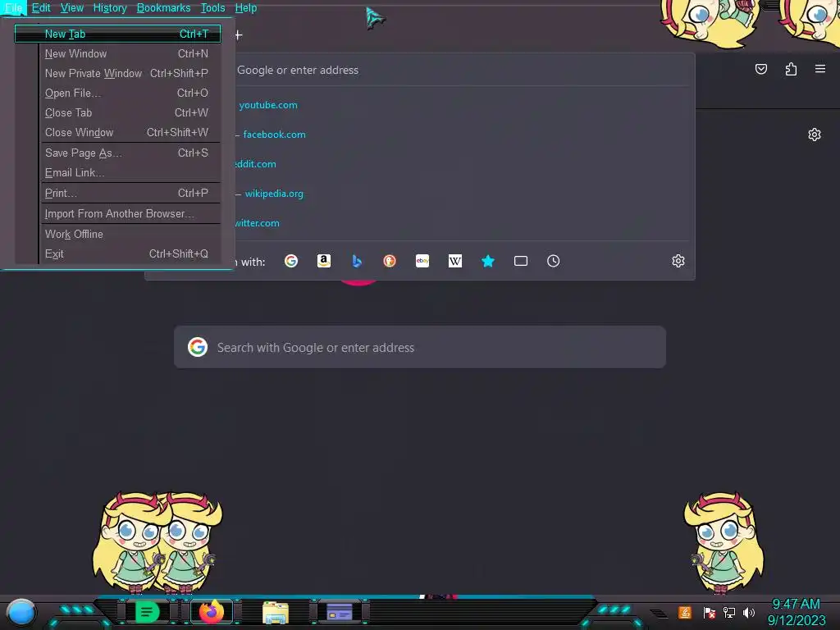Search with Bing icon

(357, 261)
